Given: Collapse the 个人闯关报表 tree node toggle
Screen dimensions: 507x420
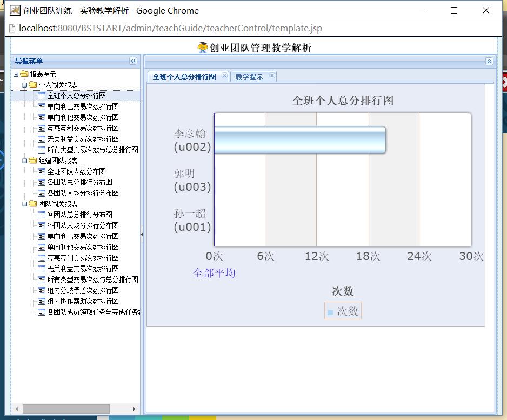Looking at the screenshot, I should 24,85.
